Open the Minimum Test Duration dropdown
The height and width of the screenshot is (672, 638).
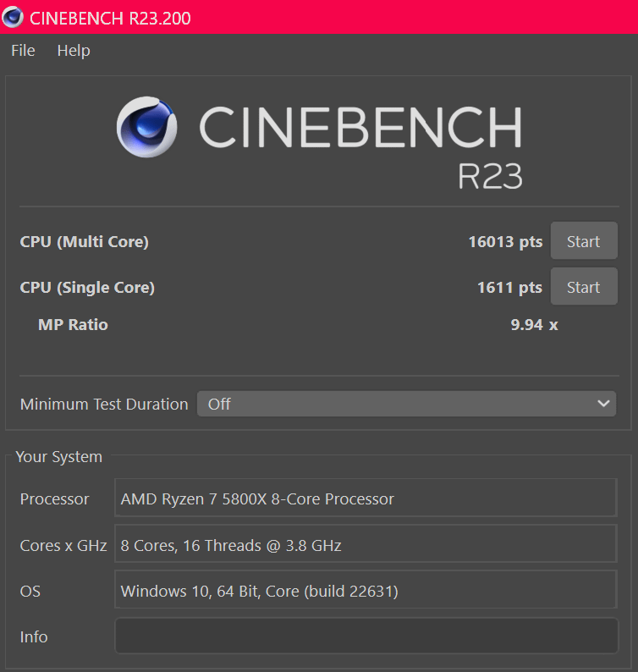(407, 404)
